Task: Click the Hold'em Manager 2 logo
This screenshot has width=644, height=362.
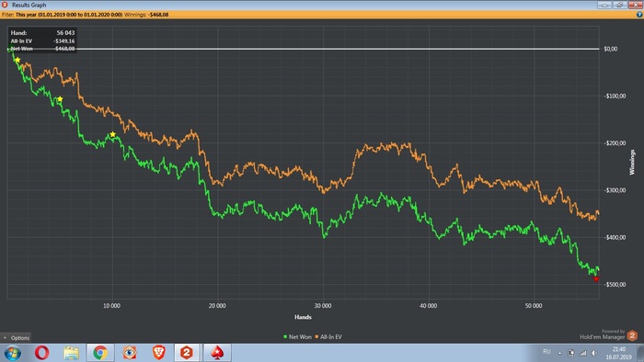Action: tap(632, 335)
